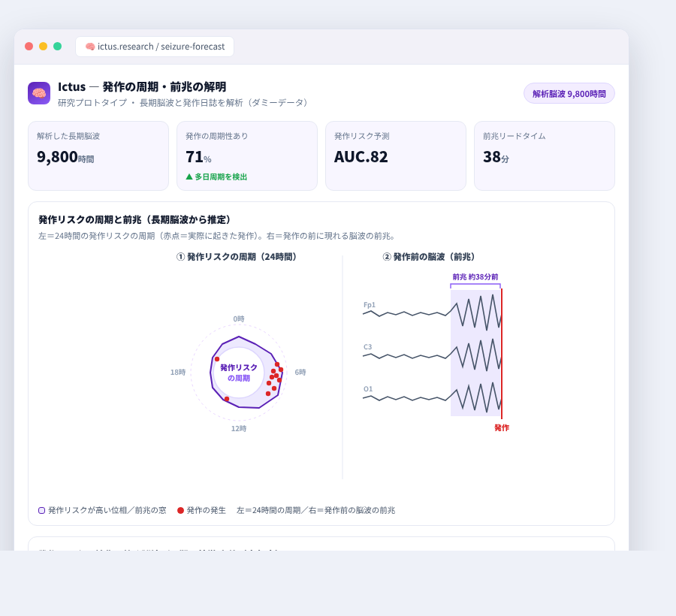Click chart title ① 発作リスクの周期(24時間)
The width and height of the screenshot is (676, 616).
[237, 257]
